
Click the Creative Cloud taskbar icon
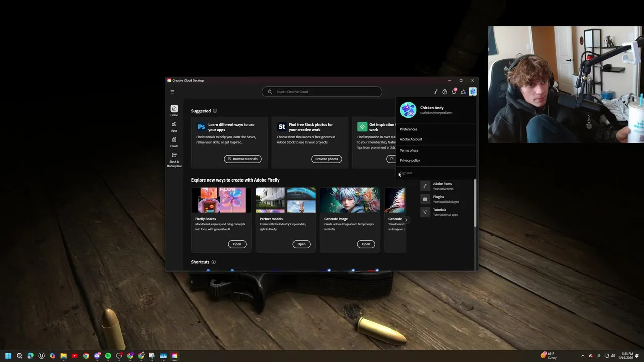[x=174, y=356]
